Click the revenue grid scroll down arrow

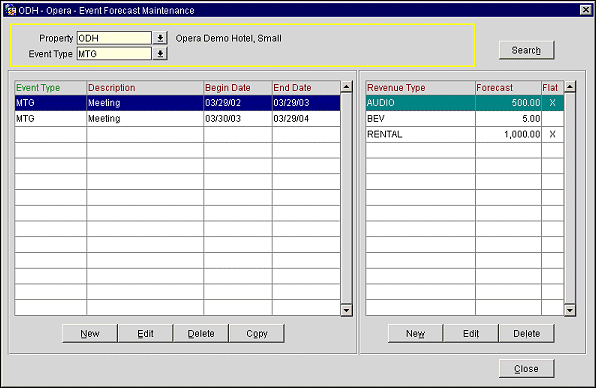point(570,310)
